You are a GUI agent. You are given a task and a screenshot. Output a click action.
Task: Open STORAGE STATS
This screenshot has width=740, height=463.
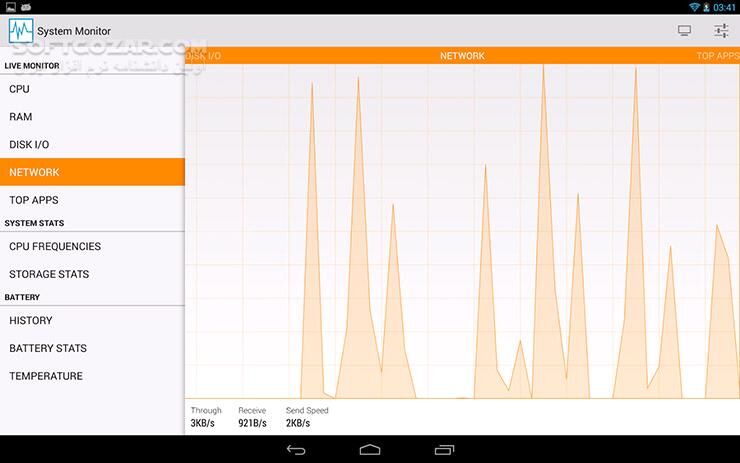92,274
